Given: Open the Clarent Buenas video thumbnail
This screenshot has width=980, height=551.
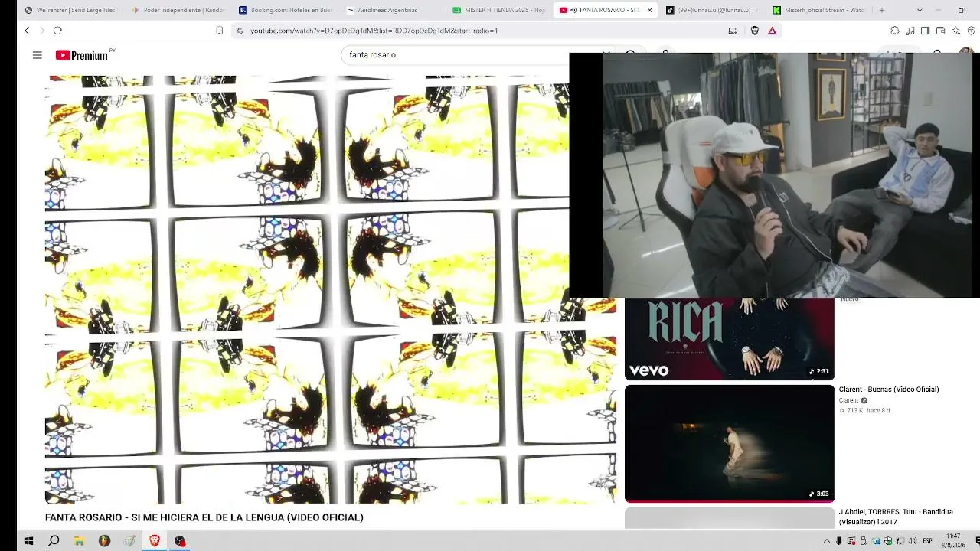Looking at the screenshot, I should click(730, 443).
